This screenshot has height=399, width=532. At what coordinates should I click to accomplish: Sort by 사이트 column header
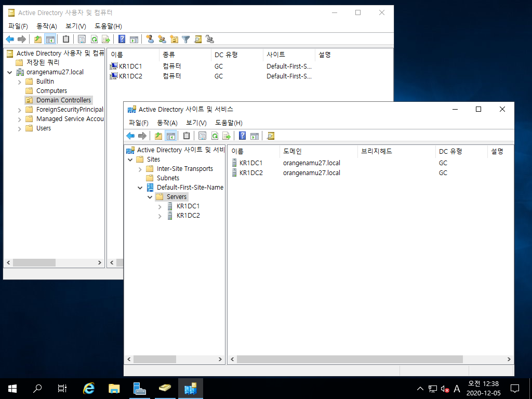click(289, 55)
